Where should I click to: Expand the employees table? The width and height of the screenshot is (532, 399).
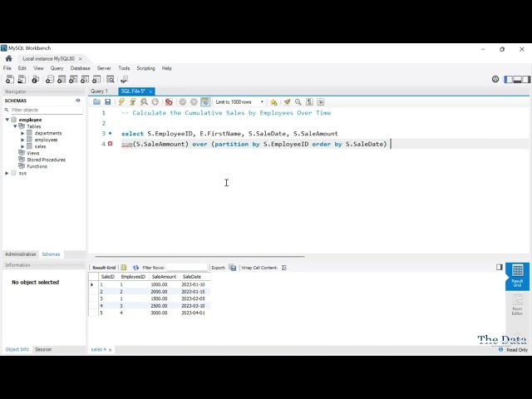22,140
